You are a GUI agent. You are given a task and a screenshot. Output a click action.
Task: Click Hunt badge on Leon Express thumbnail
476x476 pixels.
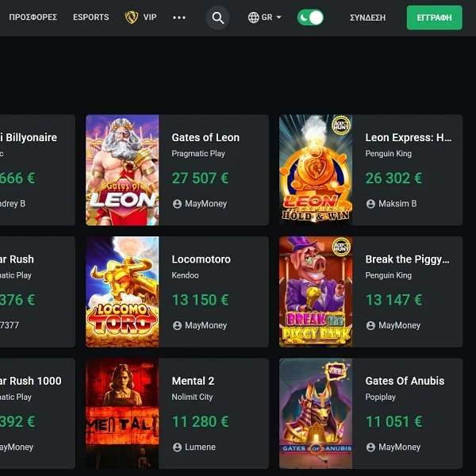tap(341, 125)
